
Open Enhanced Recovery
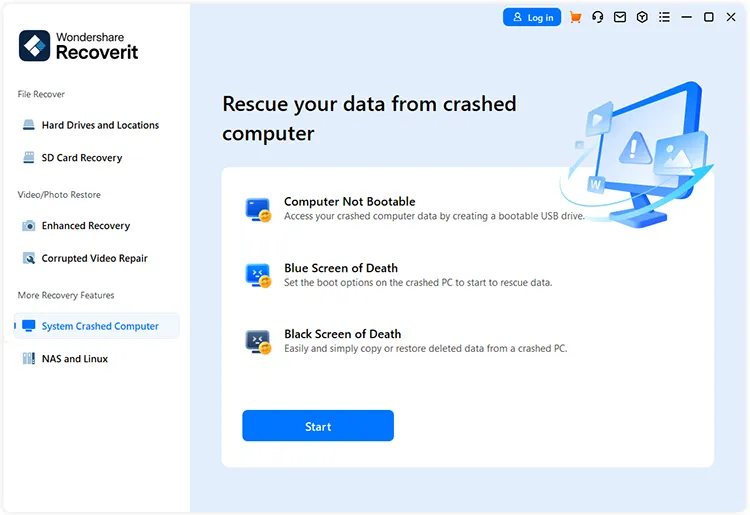tap(96, 226)
